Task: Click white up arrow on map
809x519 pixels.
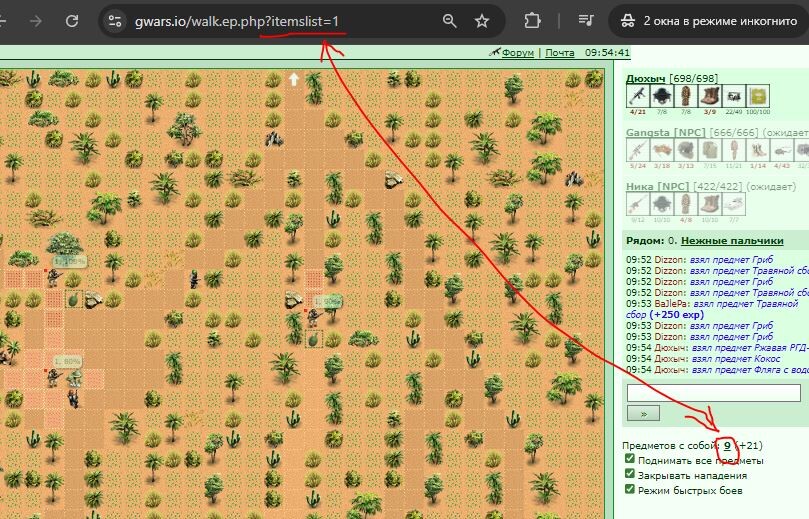Action: 294,79
